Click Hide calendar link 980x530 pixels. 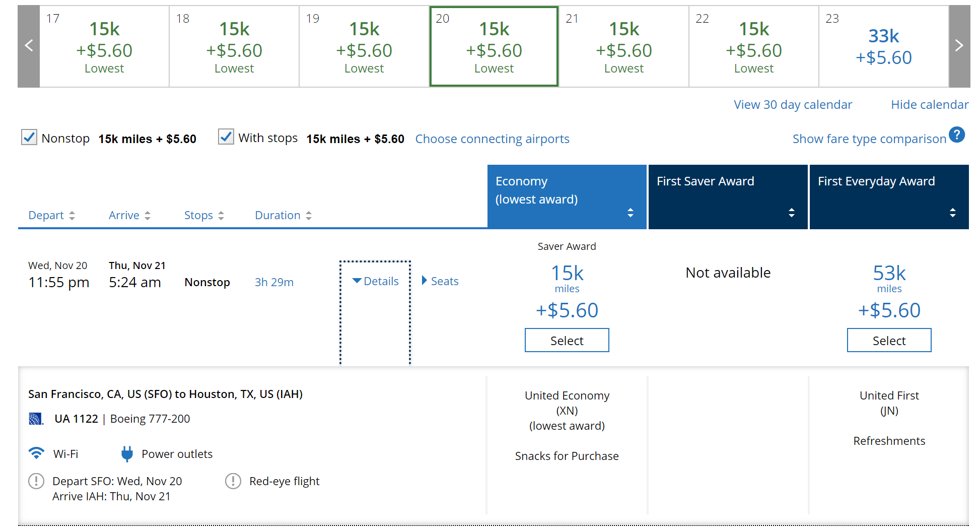click(x=930, y=105)
